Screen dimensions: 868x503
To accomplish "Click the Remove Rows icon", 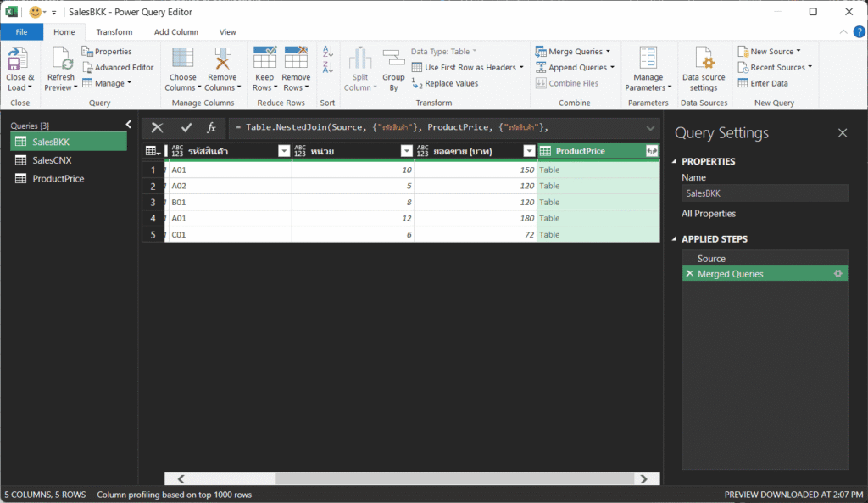I will pyautogui.click(x=296, y=59).
